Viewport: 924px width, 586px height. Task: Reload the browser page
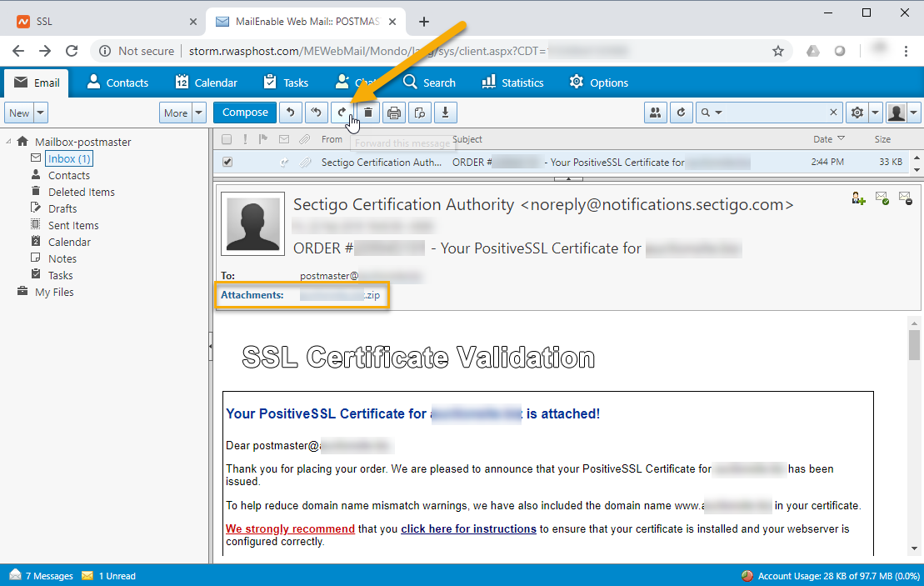[x=72, y=51]
